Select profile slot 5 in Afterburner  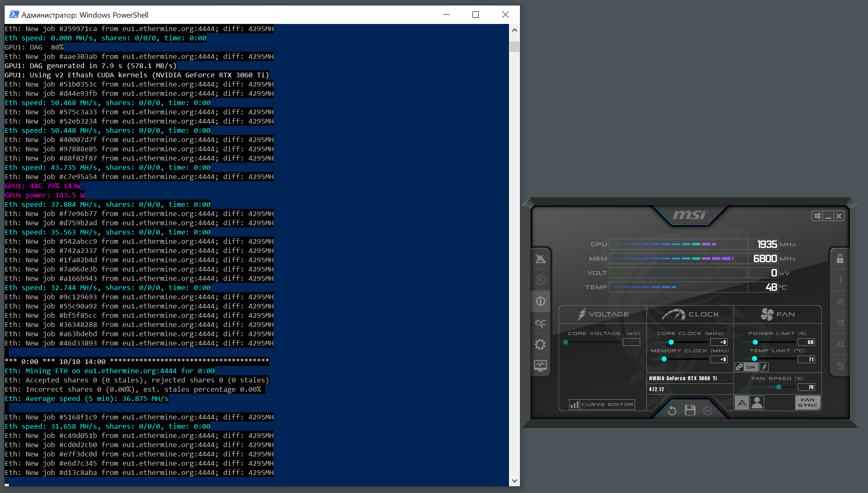[840, 366]
